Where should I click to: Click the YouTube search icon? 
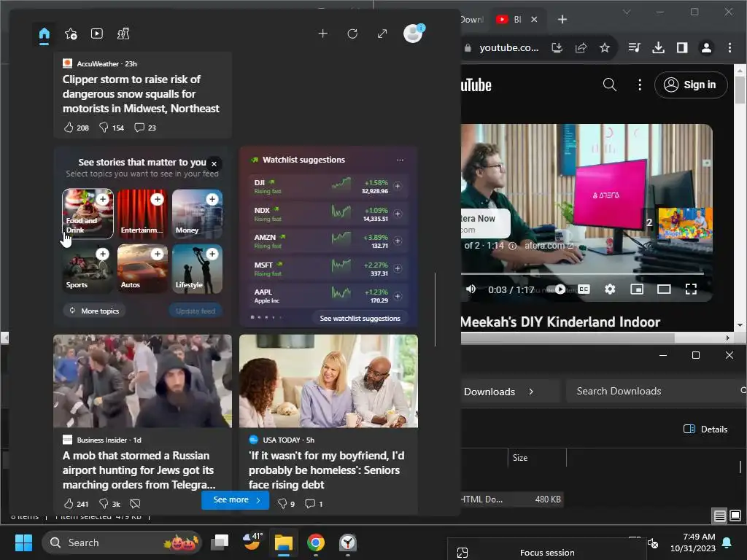click(x=610, y=85)
